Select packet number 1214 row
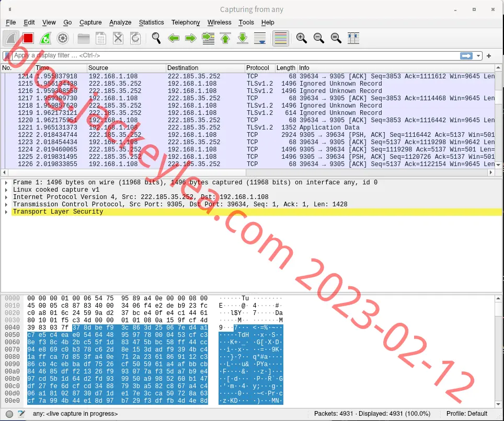Screen dimensions: 504x421 tap(247, 76)
